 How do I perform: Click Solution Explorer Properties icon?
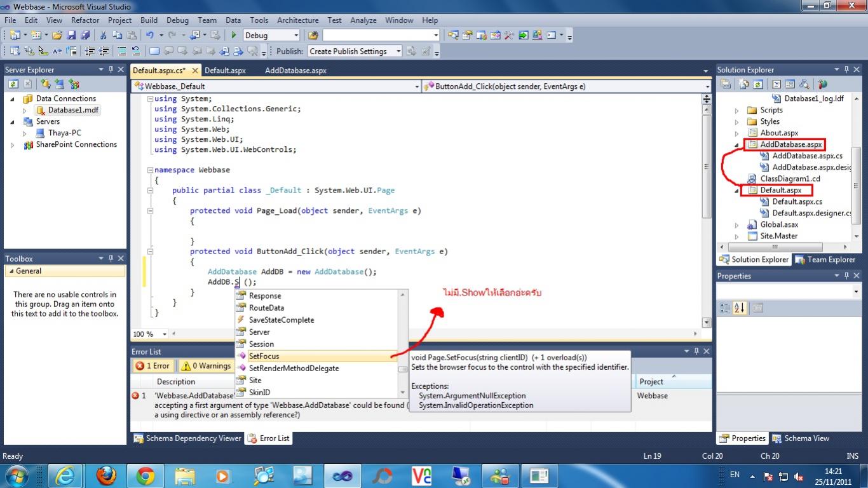click(726, 84)
